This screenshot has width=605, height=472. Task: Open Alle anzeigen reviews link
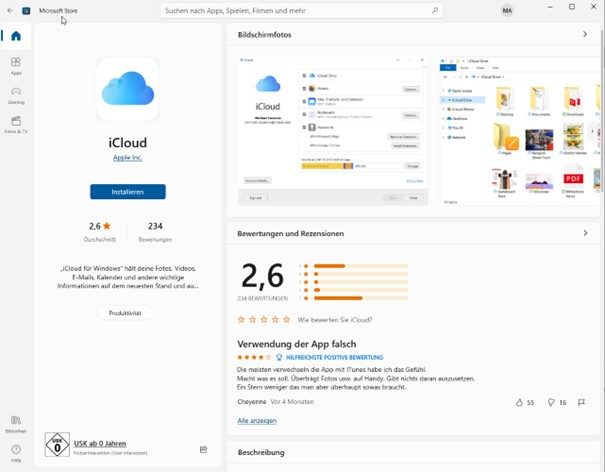257,420
